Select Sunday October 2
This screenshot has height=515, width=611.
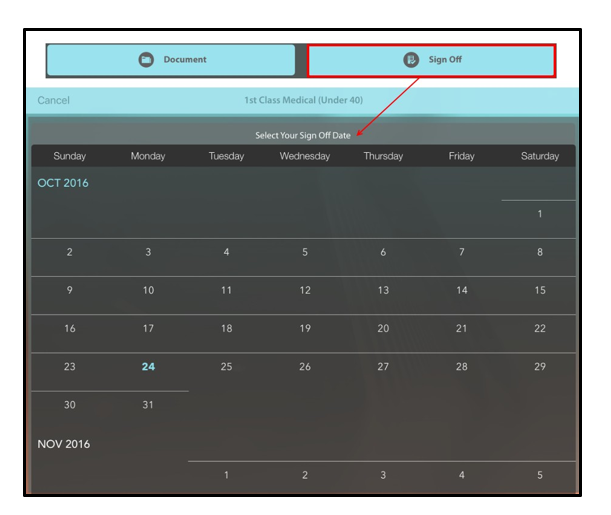(x=69, y=252)
